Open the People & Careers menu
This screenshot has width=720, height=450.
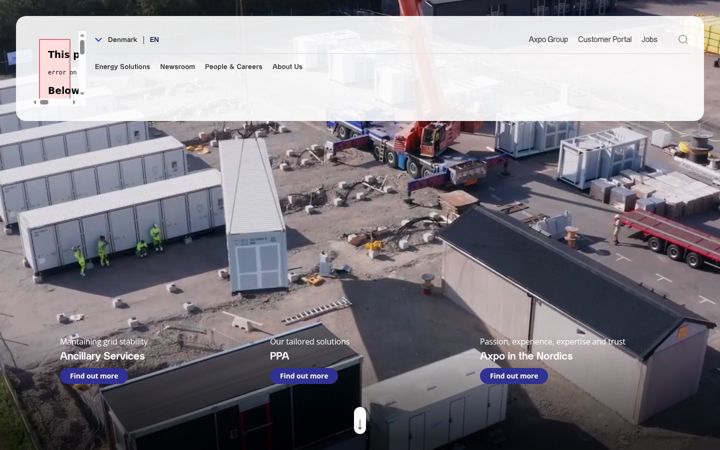[x=233, y=67]
